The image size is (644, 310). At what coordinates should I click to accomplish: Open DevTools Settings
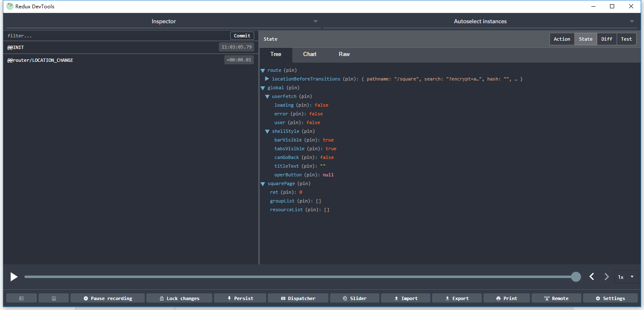click(x=610, y=298)
